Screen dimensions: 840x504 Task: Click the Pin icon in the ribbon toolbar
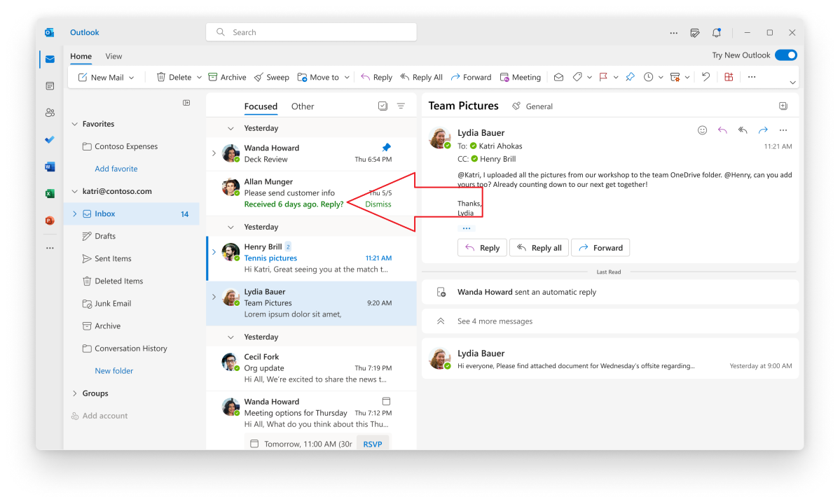point(630,77)
